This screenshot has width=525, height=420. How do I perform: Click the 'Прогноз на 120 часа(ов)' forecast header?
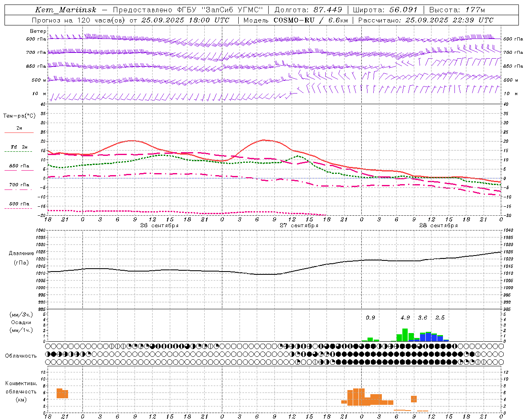coord(78,20)
